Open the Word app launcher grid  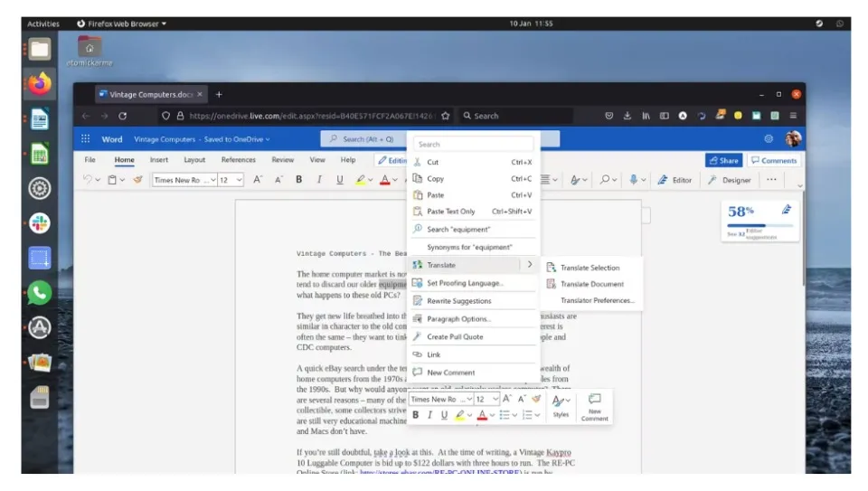[86, 139]
